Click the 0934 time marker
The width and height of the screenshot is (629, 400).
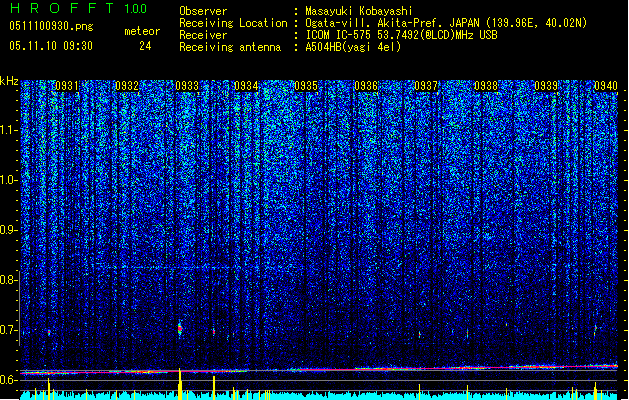[246, 86]
